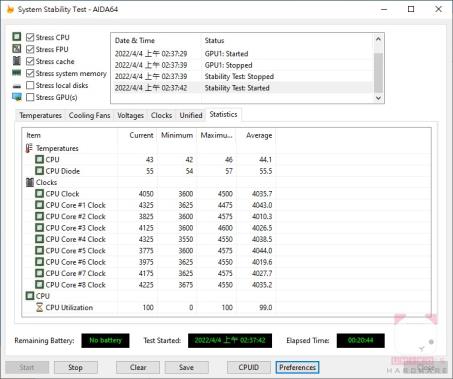Click the chip icon of CPU Diode row
453x379 pixels.
pos(39,171)
